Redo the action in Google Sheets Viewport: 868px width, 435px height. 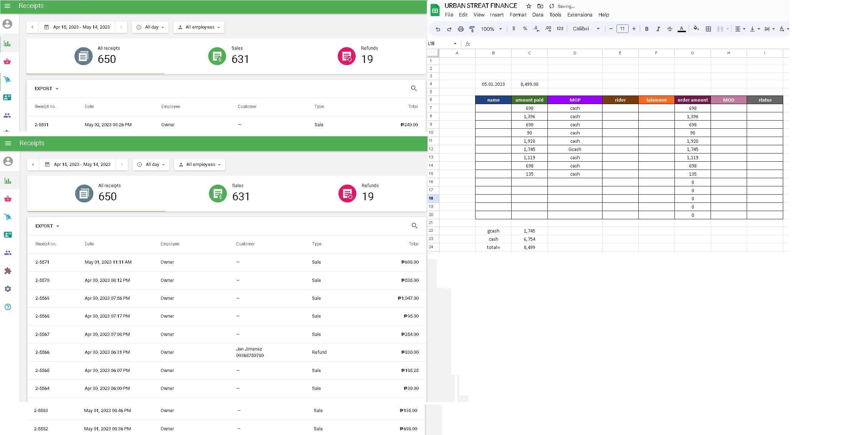coord(449,29)
